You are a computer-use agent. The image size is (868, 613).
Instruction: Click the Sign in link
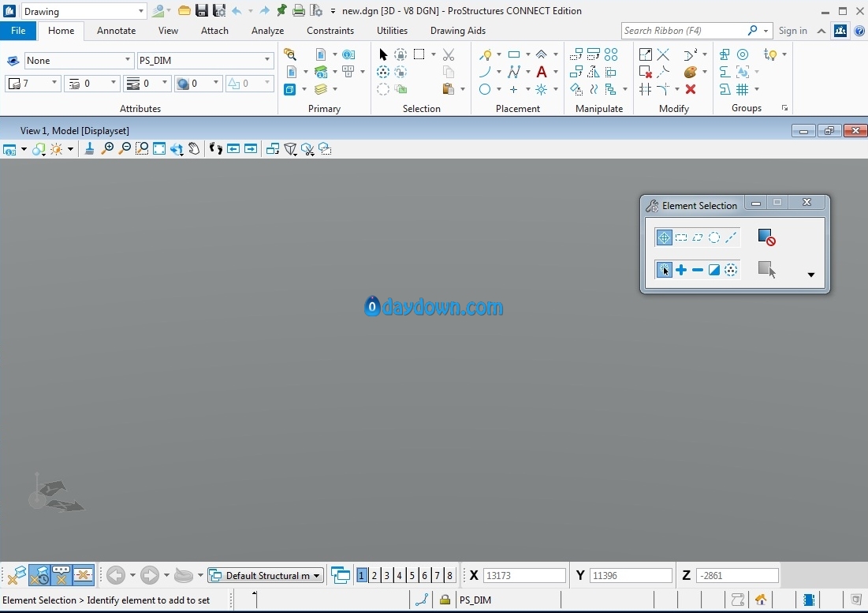793,31
